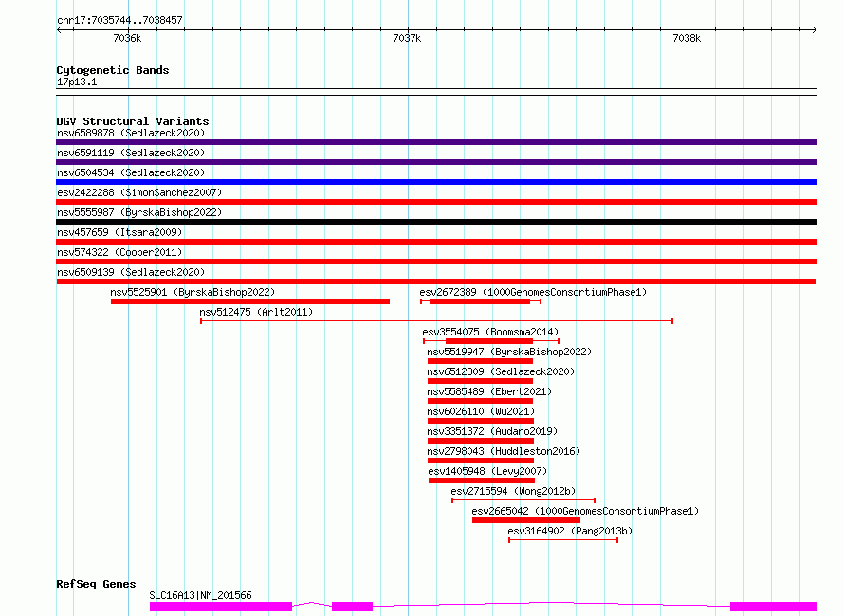Click nsv6509139 (Sedlazeck2020) label
This screenshot has height=616, width=844.
click(x=131, y=272)
